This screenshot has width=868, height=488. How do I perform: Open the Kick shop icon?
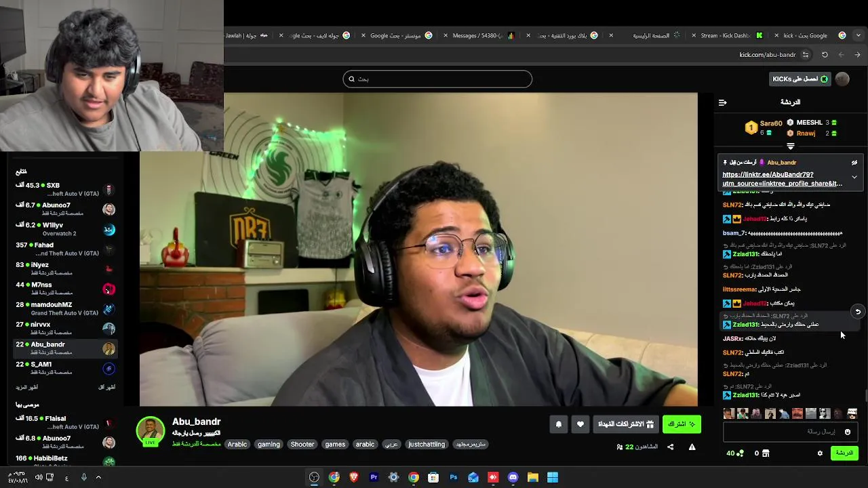(766, 453)
